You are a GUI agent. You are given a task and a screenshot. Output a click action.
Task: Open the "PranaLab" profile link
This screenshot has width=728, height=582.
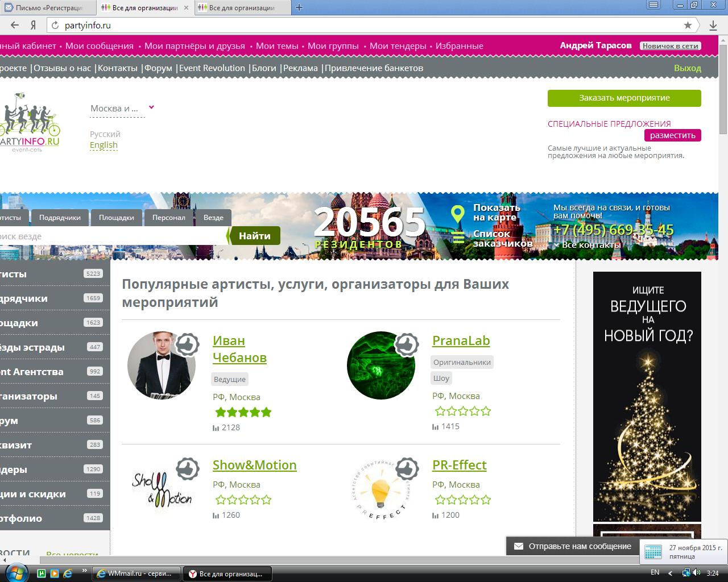[461, 340]
